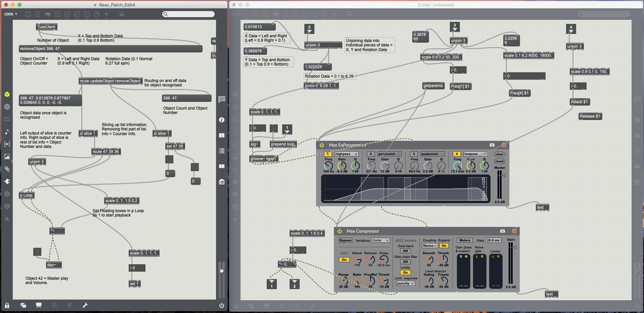Click the yellow cube objects icon in left sidebar
Image resolution: width=644 pixels, height=313 pixels.
click(x=7, y=94)
